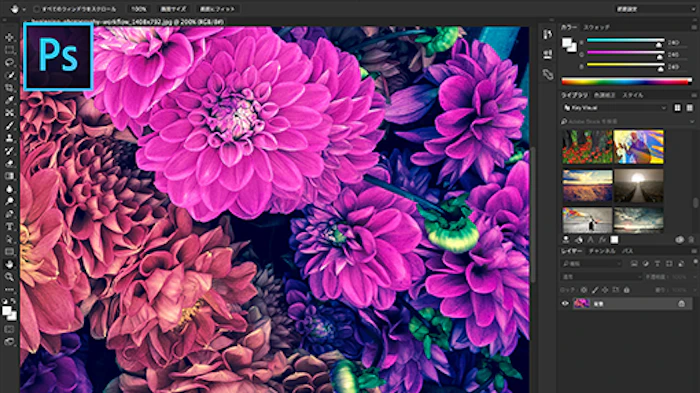Select the Rectangle shape tool

(9, 251)
